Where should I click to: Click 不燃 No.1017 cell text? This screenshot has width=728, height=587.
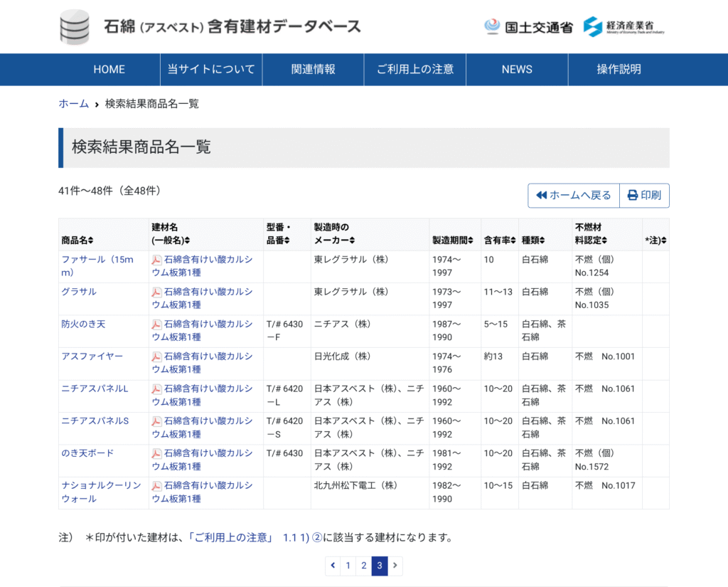tap(605, 486)
